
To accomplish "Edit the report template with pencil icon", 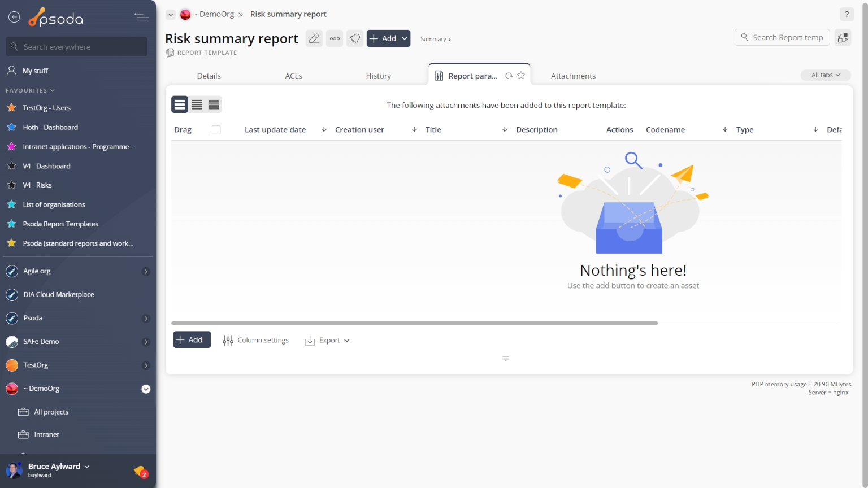I will click(x=314, y=38).
